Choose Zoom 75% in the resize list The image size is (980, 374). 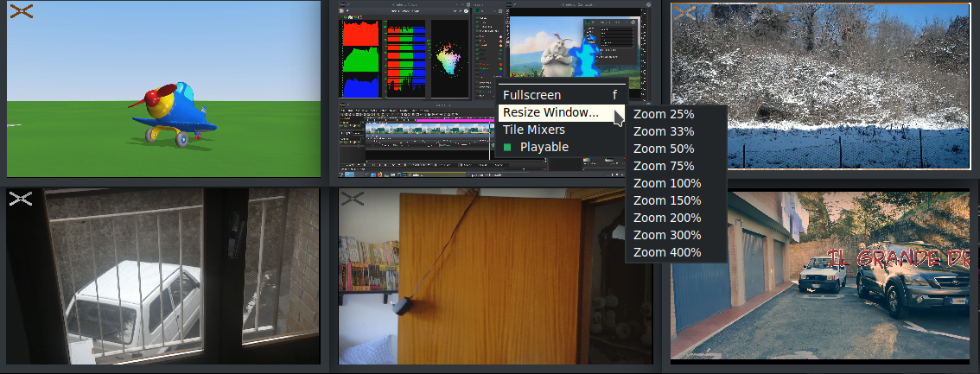(663, 166)
